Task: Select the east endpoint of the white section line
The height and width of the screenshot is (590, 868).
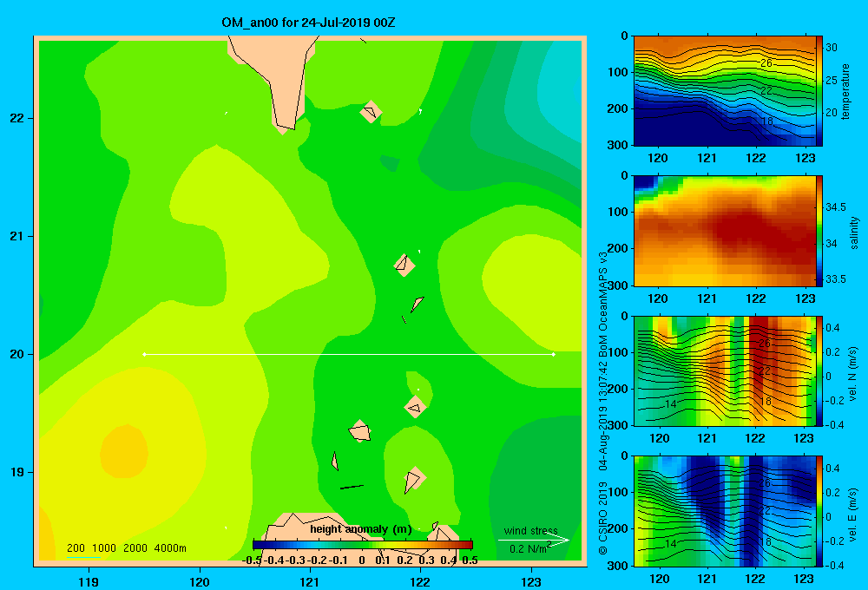Action: point(553,354)
